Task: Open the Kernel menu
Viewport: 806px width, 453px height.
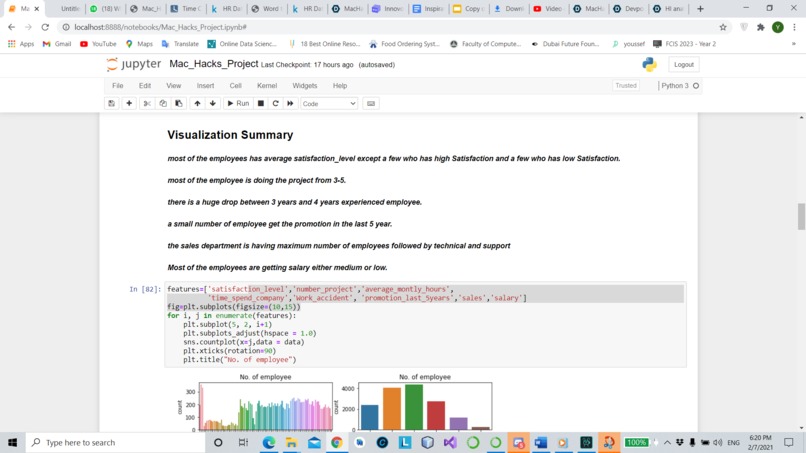Action: pos(267,86)
